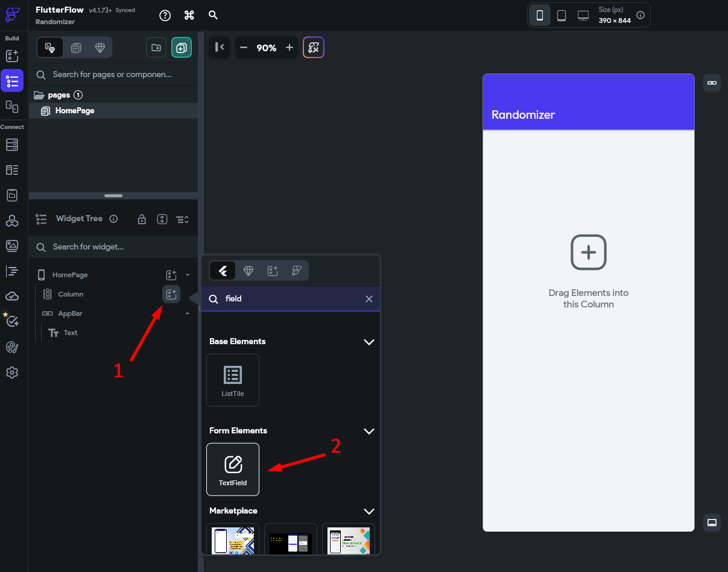
Task: Collapse the Base Elements section
Action: pyautogui.click(x=369, y=342)
